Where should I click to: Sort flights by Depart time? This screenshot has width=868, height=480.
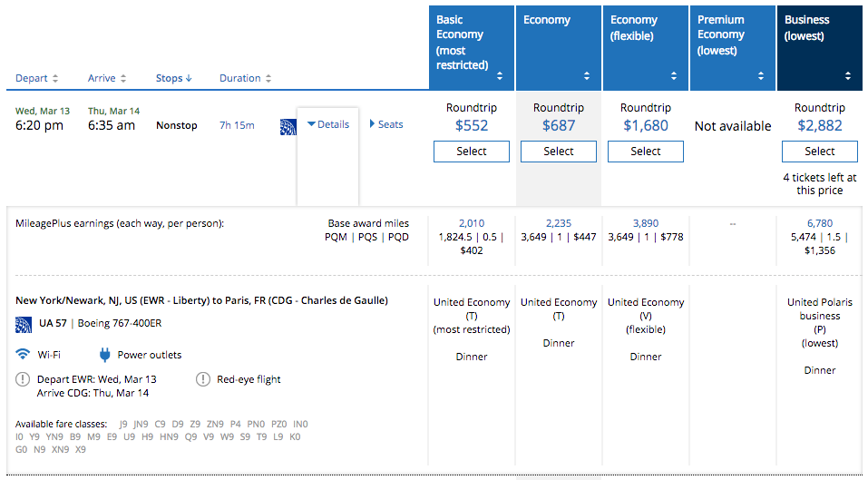37,79
